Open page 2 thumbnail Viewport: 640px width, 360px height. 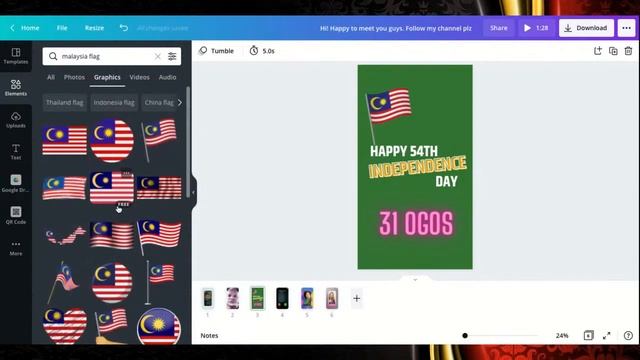tap(233, 298)
